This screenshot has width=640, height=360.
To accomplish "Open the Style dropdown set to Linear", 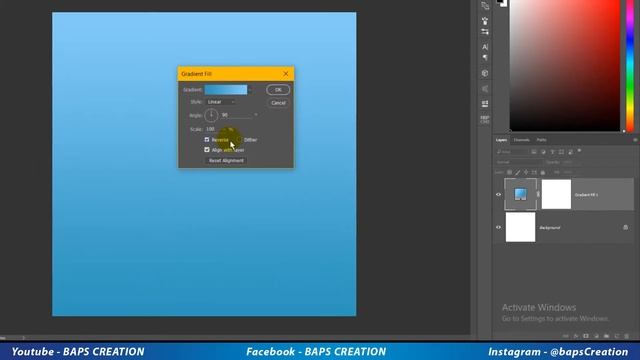I will coord(221,102).
